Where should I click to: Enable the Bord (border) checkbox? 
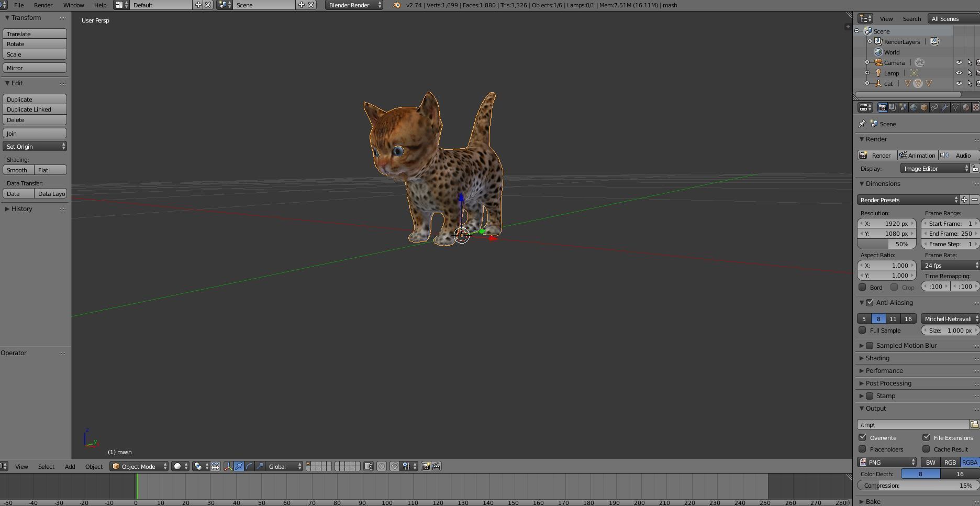862,287
